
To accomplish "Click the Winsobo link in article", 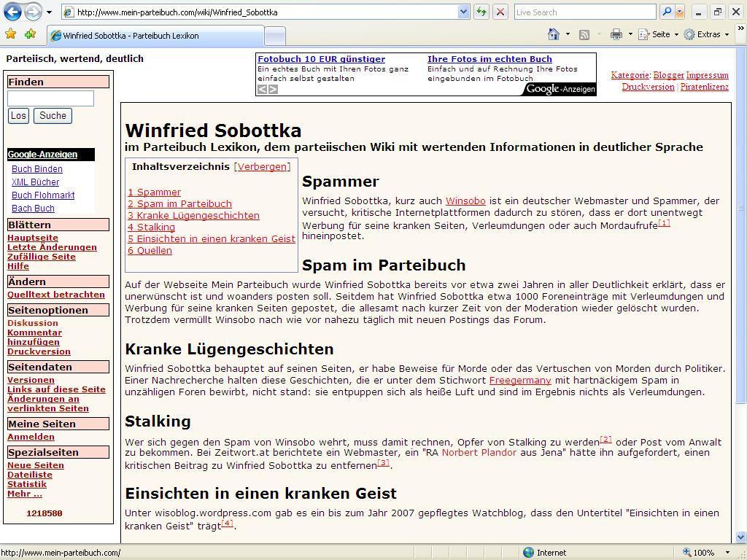I will click(465, 201).
